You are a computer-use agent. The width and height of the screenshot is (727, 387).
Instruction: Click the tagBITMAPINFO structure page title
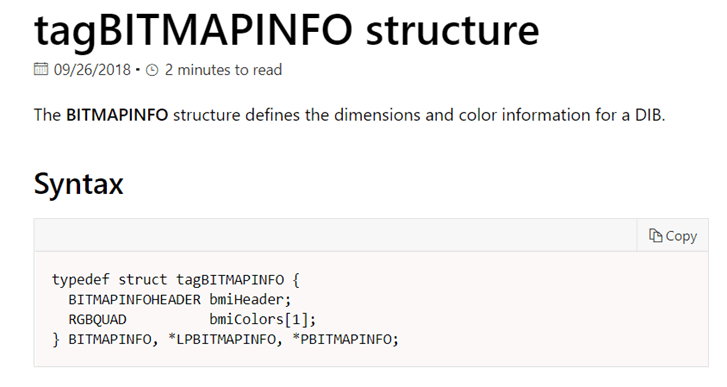[287, 31]
